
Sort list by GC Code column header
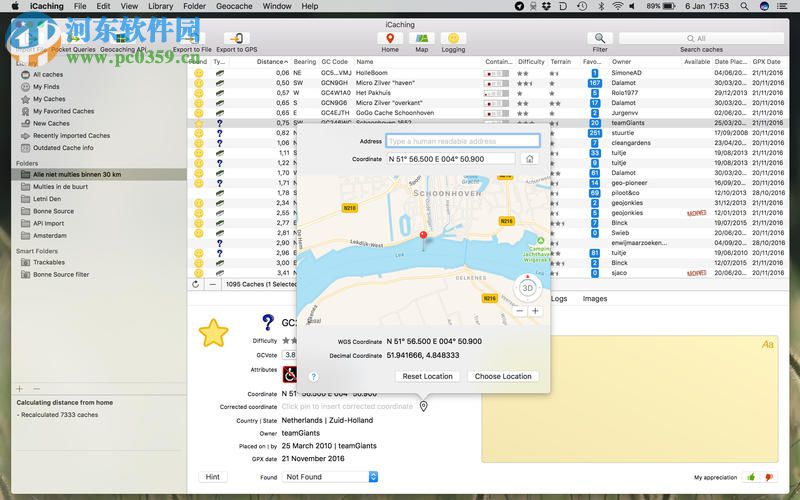click(x=334, y=62)
